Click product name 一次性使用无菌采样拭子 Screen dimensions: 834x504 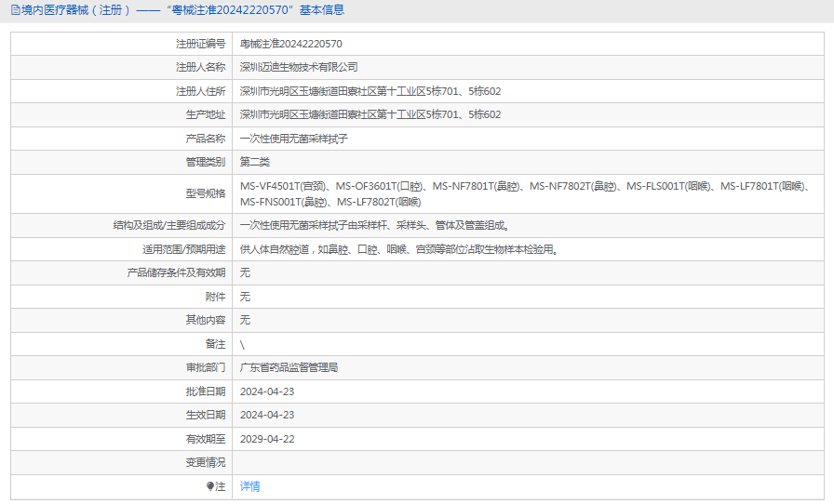click(x=294, y=139)
